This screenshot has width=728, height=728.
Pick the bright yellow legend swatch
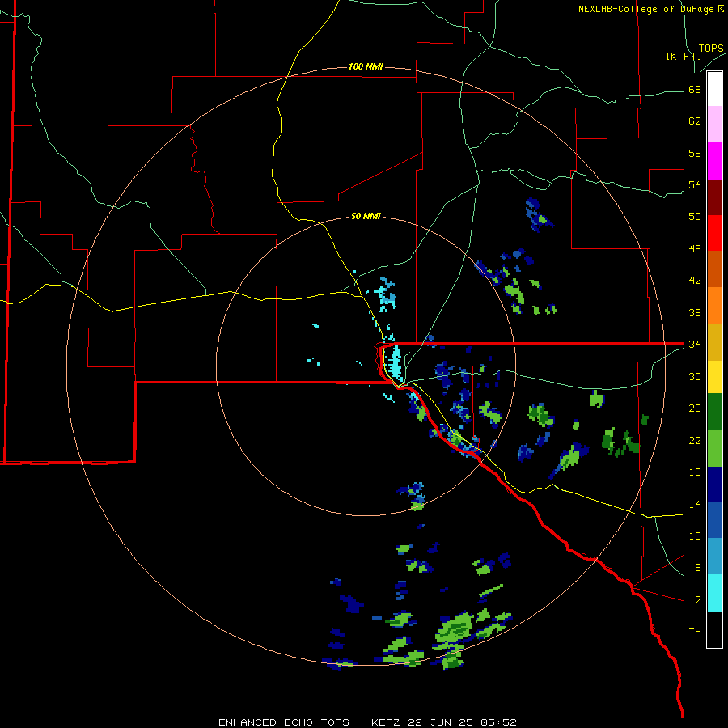point(714,377)
